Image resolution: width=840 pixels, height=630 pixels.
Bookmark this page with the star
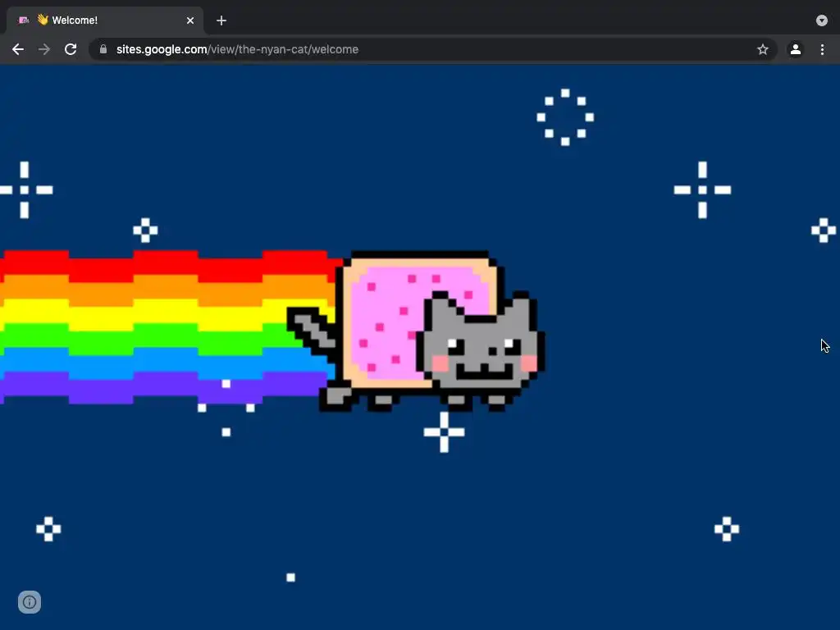pos(762,49)
